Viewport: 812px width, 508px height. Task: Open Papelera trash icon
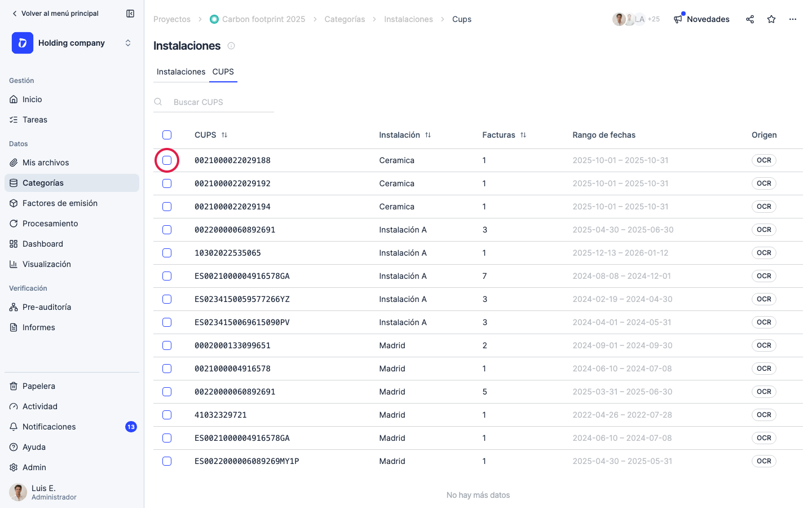tap(14, 386)
